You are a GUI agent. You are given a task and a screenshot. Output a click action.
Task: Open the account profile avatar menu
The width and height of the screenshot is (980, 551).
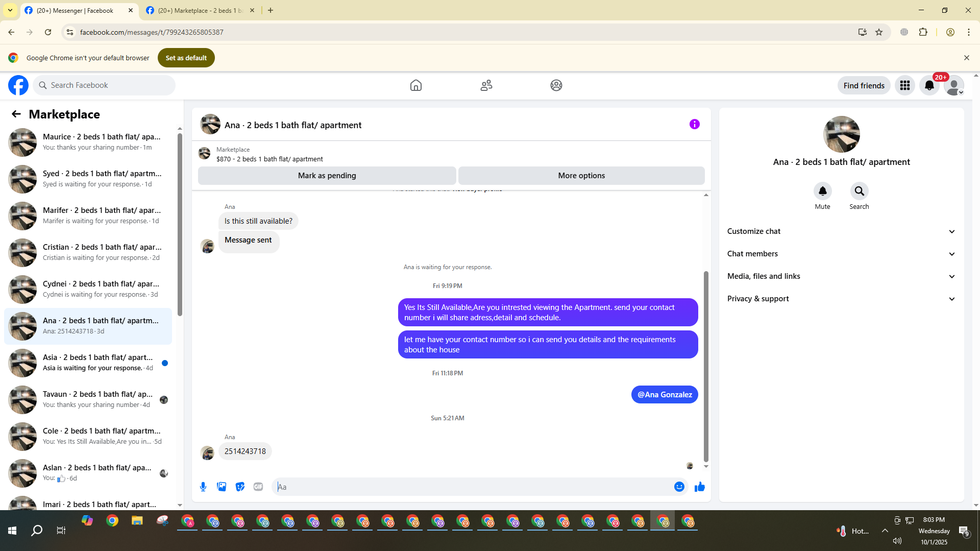coord(954,85)
